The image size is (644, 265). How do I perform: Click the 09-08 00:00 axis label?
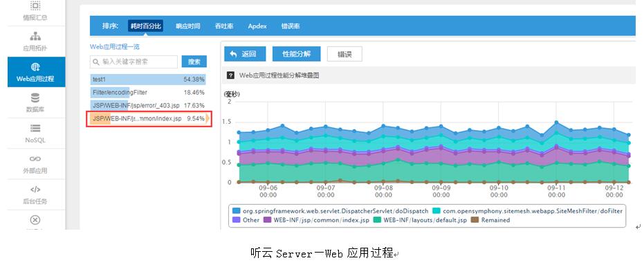[x=384, y=192]
